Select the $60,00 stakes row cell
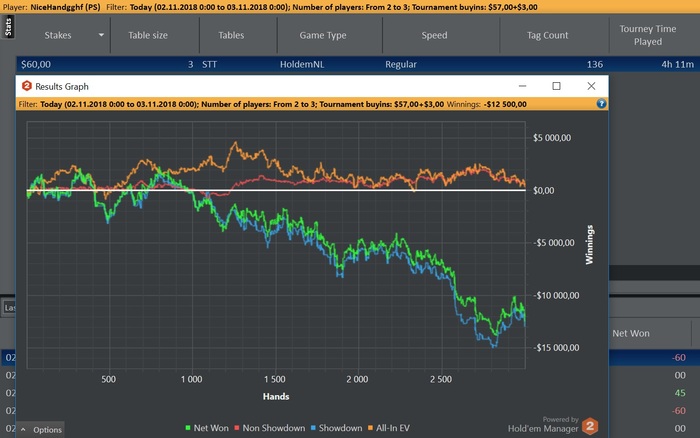This screenshot has width=700, height=438. pos(36,64)
